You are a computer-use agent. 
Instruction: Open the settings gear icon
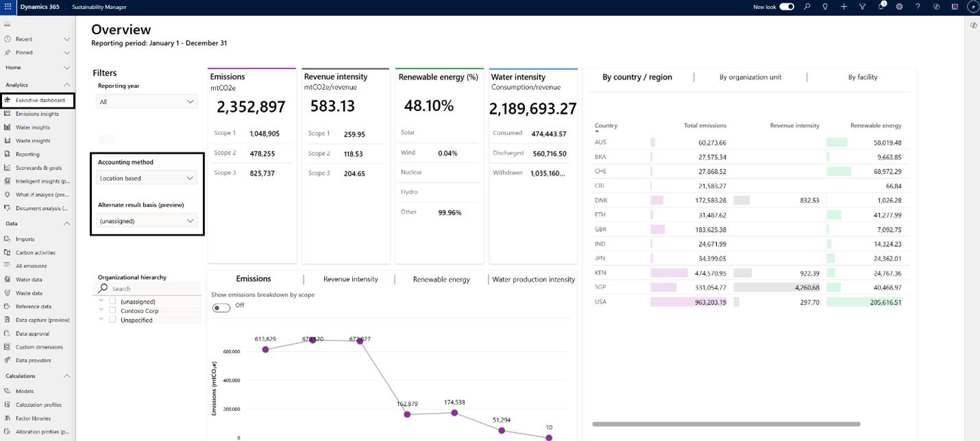pyautogui.click(x=899, y=7)
